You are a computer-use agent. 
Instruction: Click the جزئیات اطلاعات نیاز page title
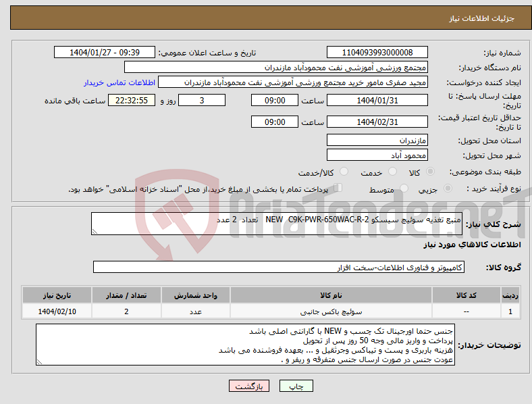tap(482, 18)
